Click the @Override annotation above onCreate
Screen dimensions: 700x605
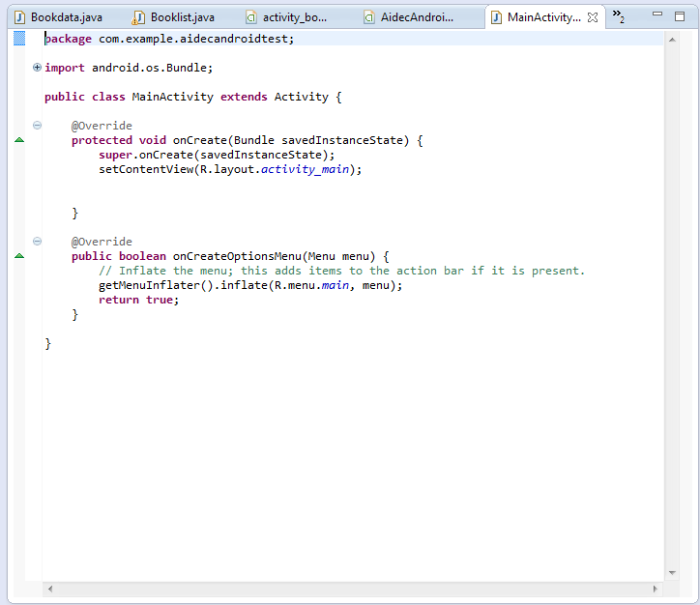coord(102,126)
